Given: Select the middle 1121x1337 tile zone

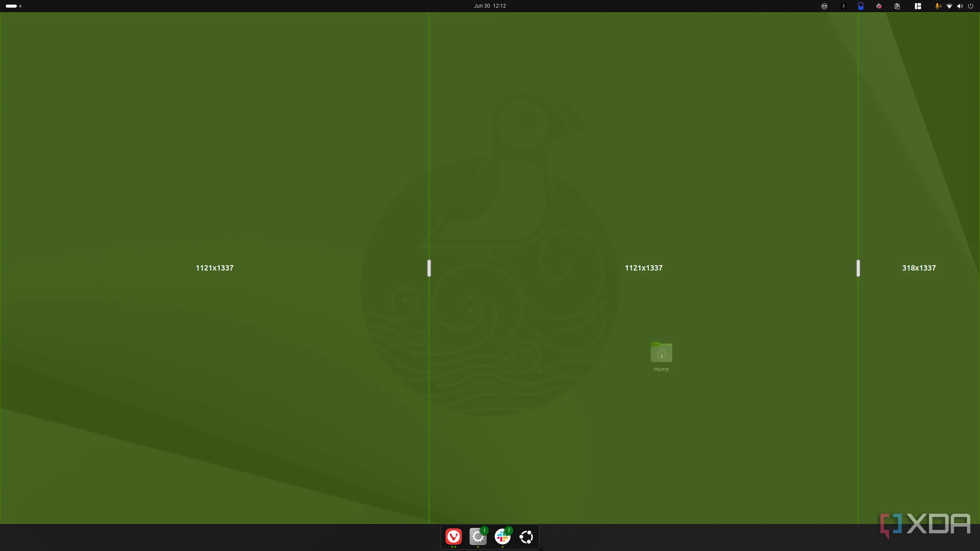Looking at the screenshot, I should pos(644,268).
